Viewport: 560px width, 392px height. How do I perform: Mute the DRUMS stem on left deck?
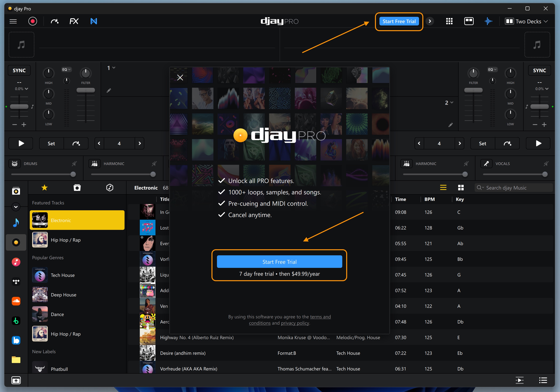74,164
